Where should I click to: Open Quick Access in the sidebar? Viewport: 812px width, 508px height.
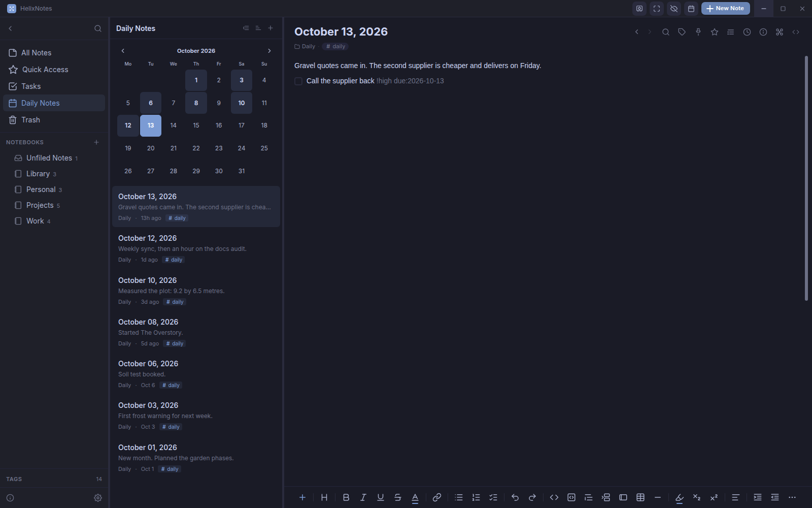click(x=54, y=70)
